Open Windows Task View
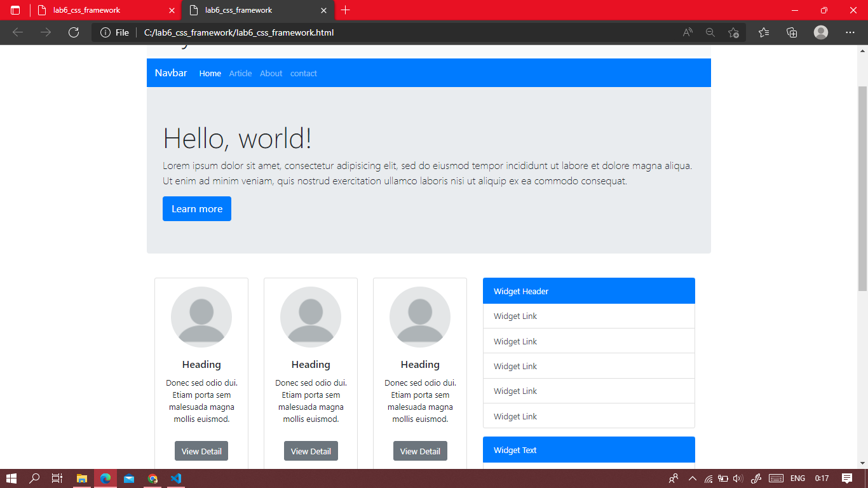 click(57, 478)
